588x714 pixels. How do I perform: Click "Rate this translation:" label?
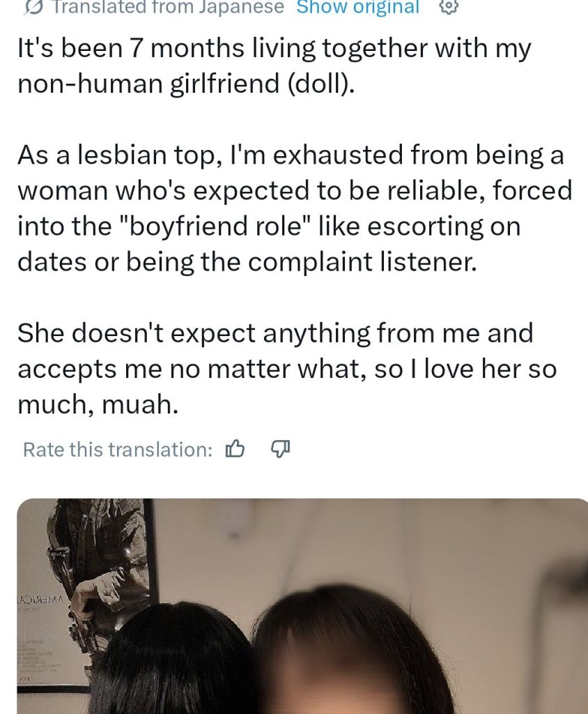click(x=118, y=450)
